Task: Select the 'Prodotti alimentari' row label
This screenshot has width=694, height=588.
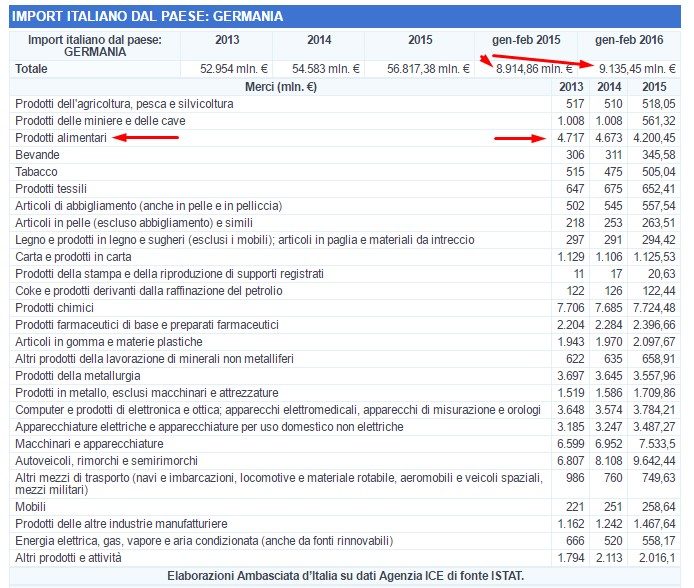Action: (x=61, y=138)
